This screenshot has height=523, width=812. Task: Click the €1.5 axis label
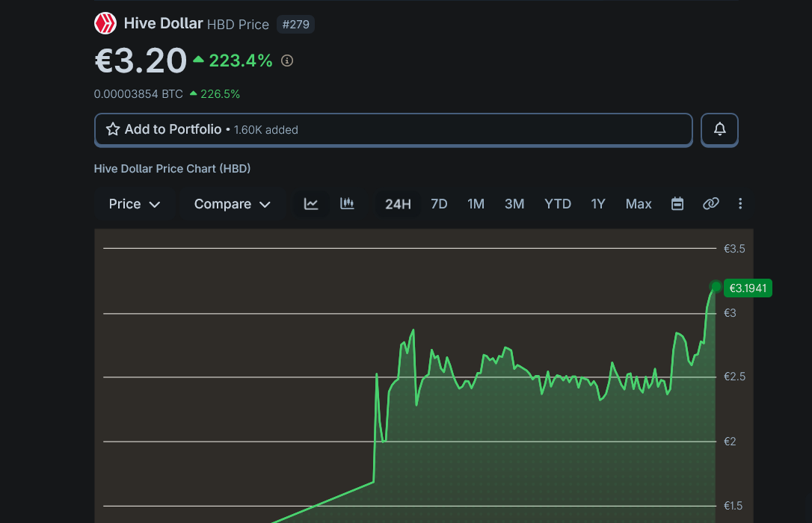point(733,506)
